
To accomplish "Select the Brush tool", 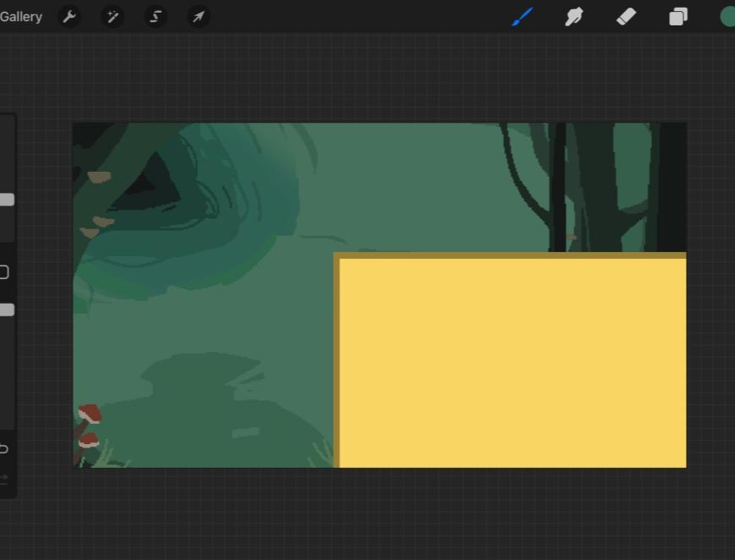I will click(523, 17).
